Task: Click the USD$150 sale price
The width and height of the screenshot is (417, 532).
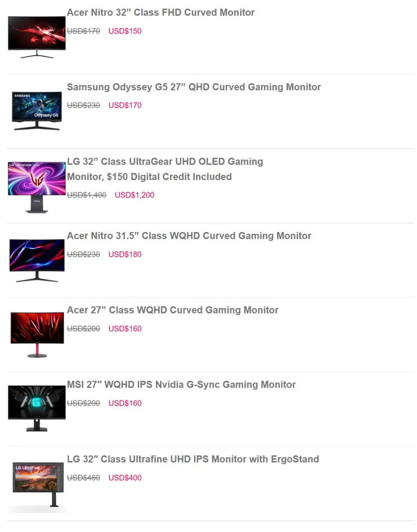Action: [125, 31]
